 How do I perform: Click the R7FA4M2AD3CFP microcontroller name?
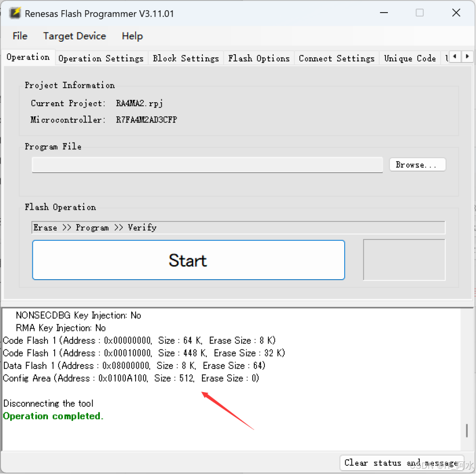click(x=146, y=120)
